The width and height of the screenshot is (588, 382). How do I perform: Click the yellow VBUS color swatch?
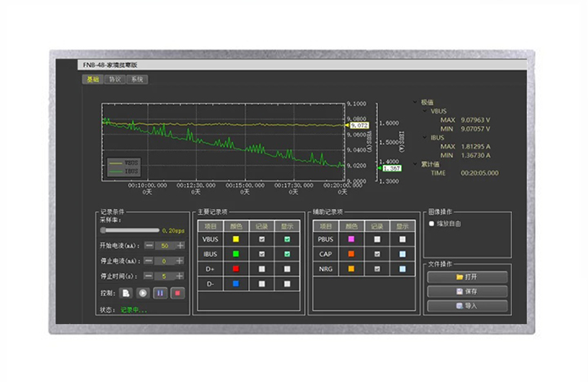pyautogui.click(x=236, y=239)
